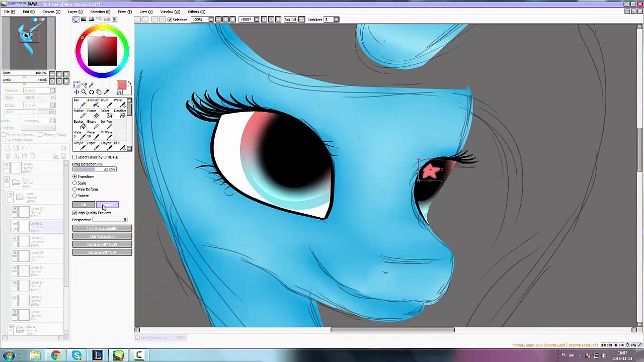This screenshot has height=362, width=644.
Task: Select the Eyedropper color picker tool
Action: click(106, 92)
